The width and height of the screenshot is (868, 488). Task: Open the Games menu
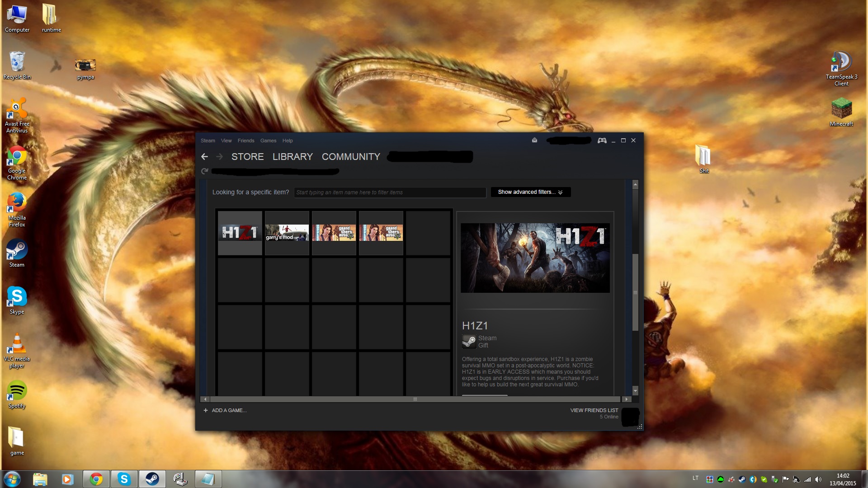(268, 141)
